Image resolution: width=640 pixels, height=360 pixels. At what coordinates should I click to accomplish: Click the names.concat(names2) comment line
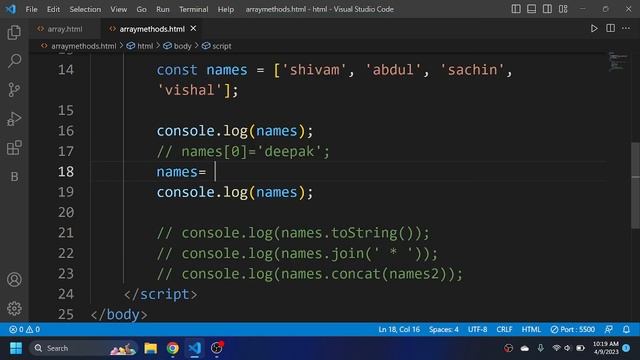310,274
